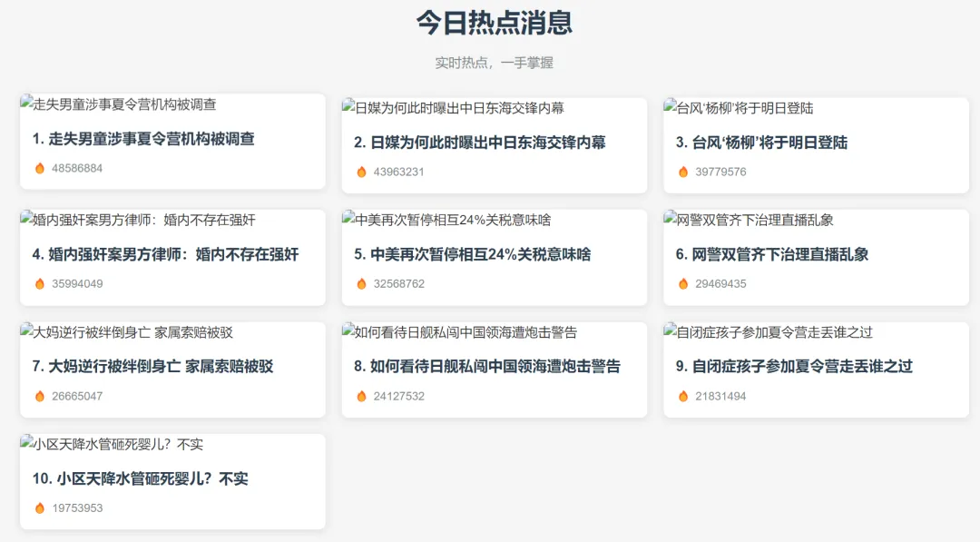980x542 pixels.
Task: Click the flame icon beside 39779576
Action: click(683, 172)
